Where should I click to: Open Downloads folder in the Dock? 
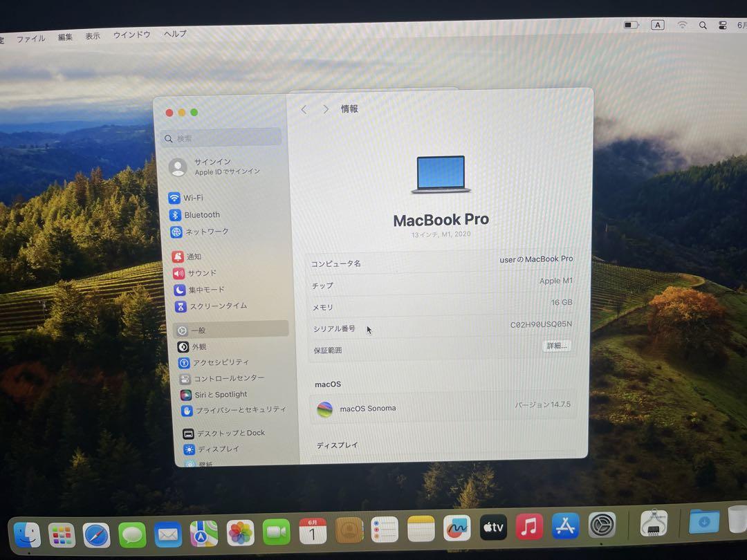(703, 521)
